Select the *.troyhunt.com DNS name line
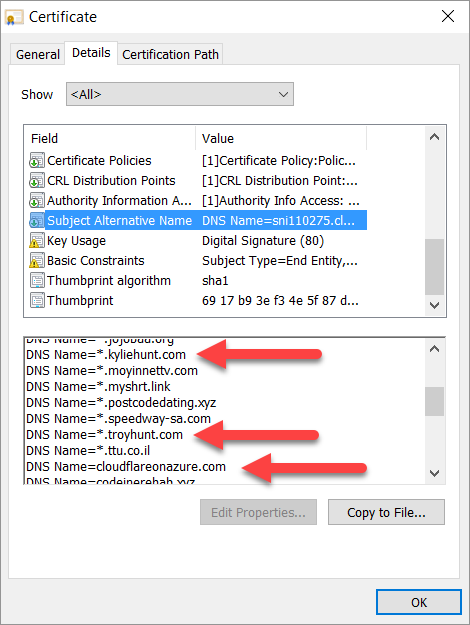The image size is (470, 625). point(104,434)
